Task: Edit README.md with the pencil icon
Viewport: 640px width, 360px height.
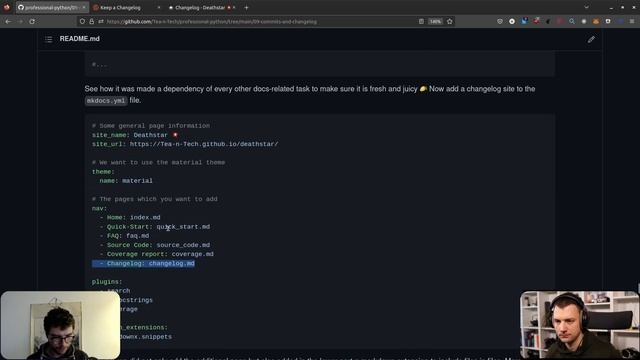Action: click(591, 39)
